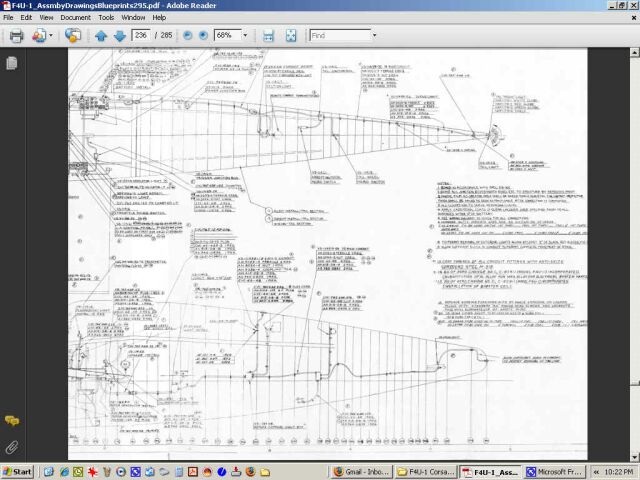
Task: Close the document with menu bar X
Action: point(634,18)
